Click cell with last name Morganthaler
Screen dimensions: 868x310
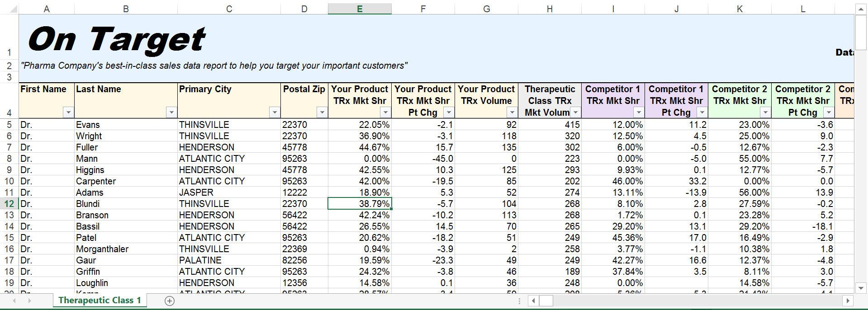[126, 249]
